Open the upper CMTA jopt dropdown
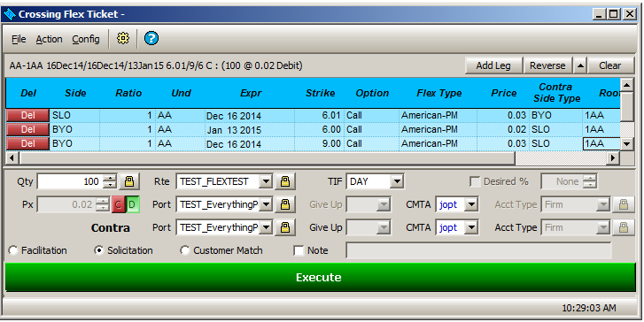This screenshot has height=322, width=644. [471, 204]
